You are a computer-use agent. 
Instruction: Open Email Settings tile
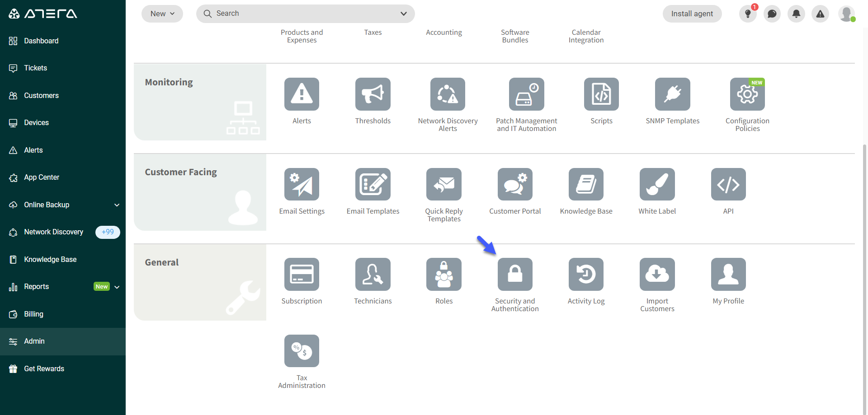coord(302,184)
